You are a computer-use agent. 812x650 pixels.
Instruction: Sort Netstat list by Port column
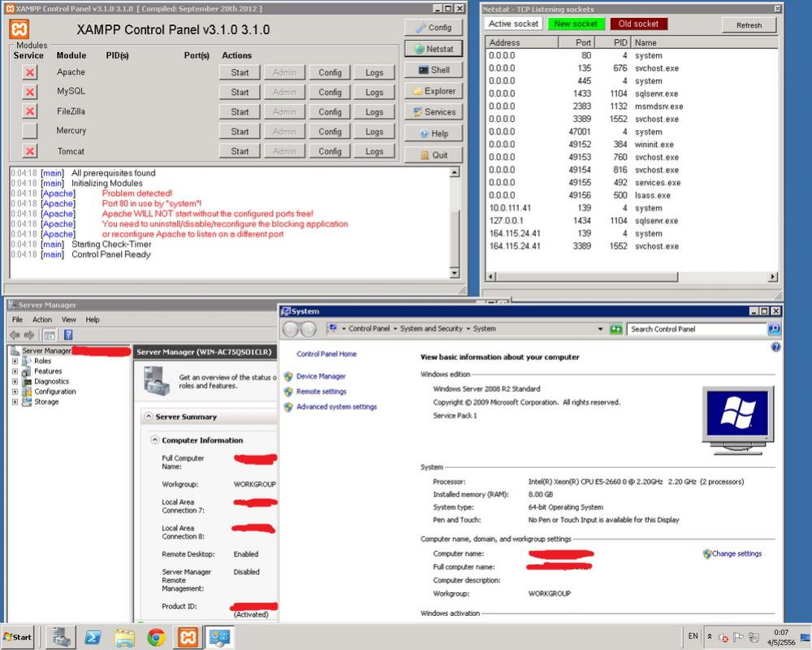point(577,42)
